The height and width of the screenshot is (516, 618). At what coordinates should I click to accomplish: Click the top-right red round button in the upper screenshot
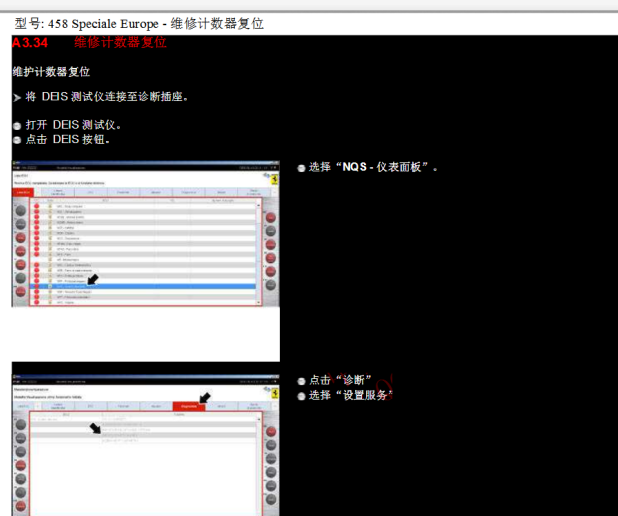(270, 218)
